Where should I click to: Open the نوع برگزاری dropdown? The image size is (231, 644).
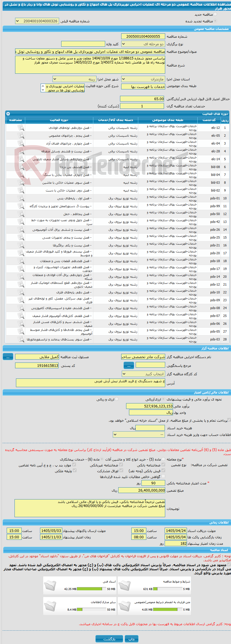pyautogui.click(x=143, y=44)
